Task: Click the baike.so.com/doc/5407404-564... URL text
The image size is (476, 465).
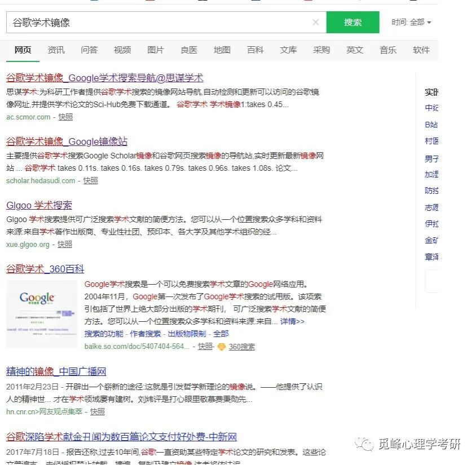Action: [137, 347]
